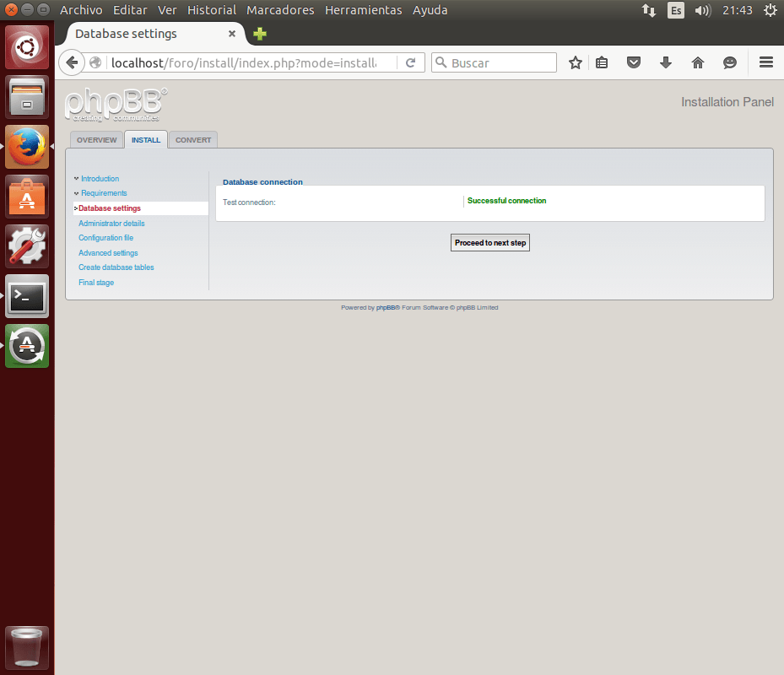Click the Database connection heading
This screenshot has width=784, height=675.
click(262, 182)
